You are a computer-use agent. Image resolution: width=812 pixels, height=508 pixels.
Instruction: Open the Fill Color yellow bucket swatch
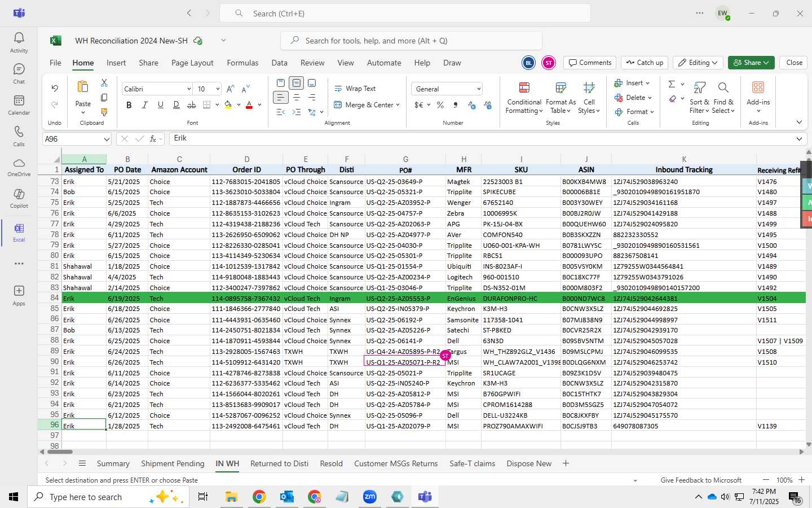[x=228, y=105]
